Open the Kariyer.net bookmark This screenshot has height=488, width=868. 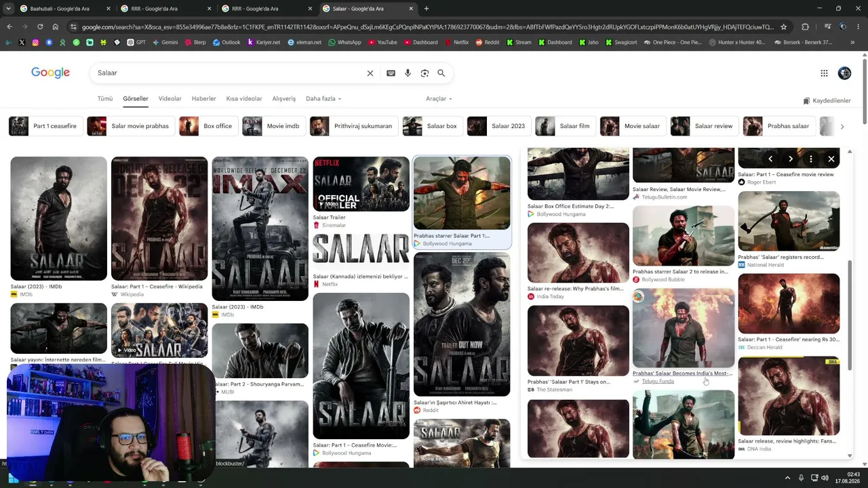264,42
